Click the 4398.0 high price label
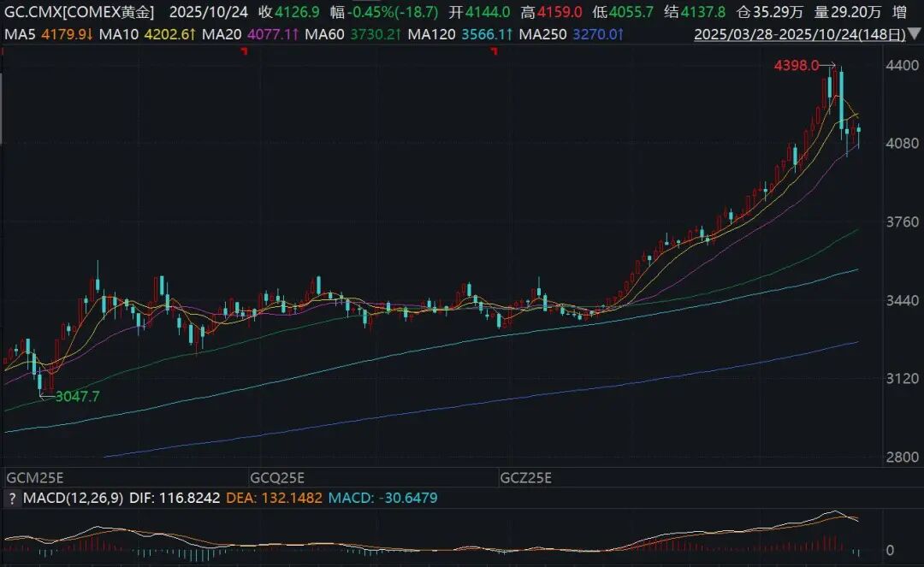 tap(797, 65)
